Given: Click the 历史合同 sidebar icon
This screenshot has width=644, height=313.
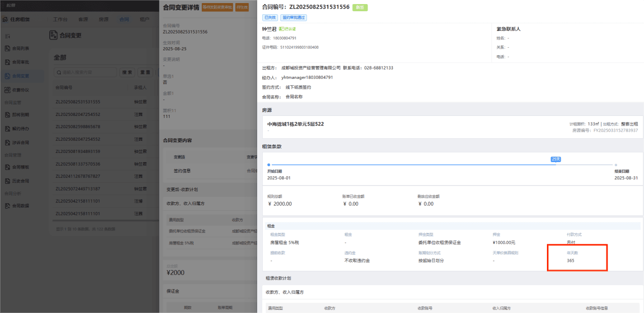Looking at the screenshot, I should click(x=7, y=181).
